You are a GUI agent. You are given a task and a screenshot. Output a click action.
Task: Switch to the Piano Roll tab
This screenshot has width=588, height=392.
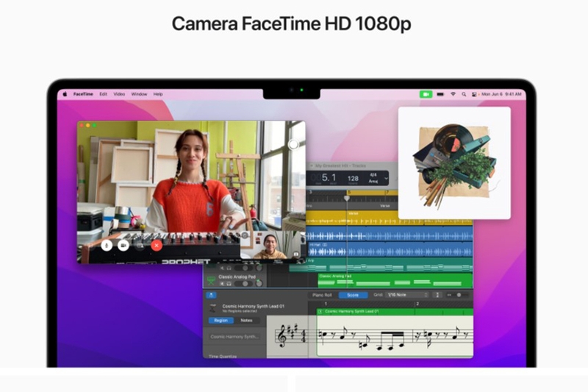(322, 295)
